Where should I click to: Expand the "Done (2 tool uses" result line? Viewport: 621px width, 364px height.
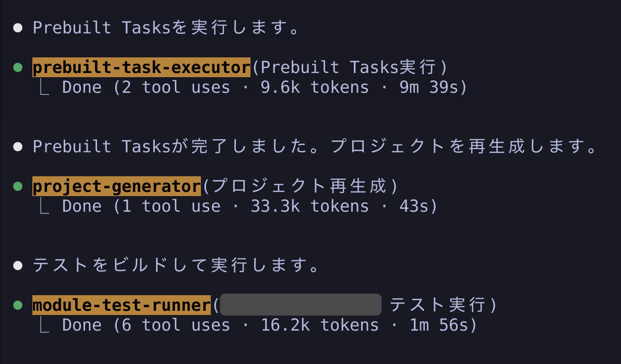click(264, 88)
